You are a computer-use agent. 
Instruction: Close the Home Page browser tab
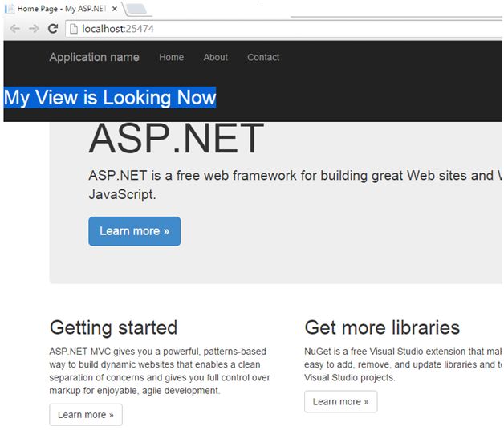[x=116, y=9]
